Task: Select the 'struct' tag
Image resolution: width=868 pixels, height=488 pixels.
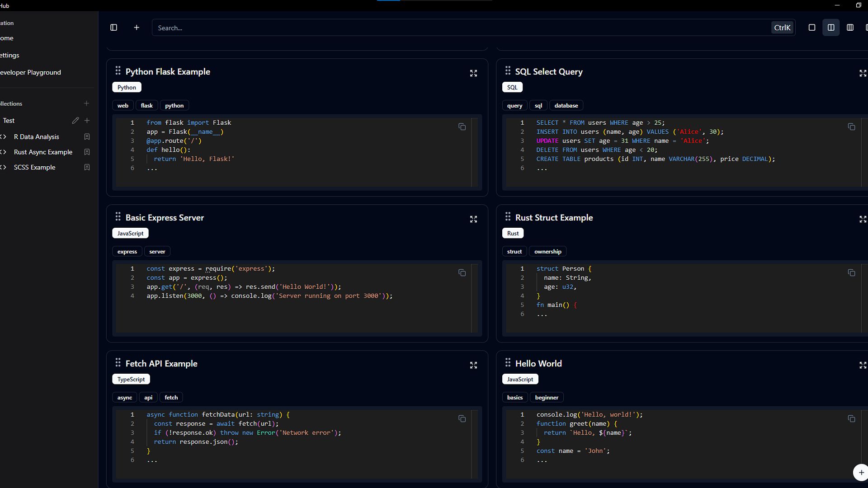Action: pos(514,252)
